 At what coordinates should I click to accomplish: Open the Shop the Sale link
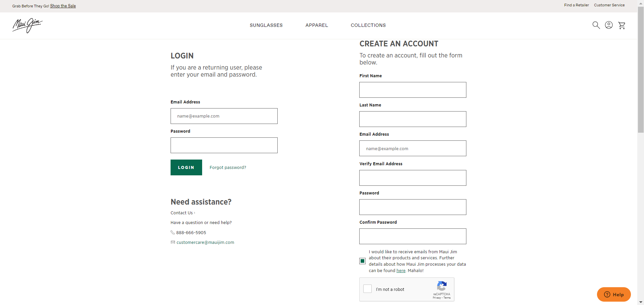(63, 6)
